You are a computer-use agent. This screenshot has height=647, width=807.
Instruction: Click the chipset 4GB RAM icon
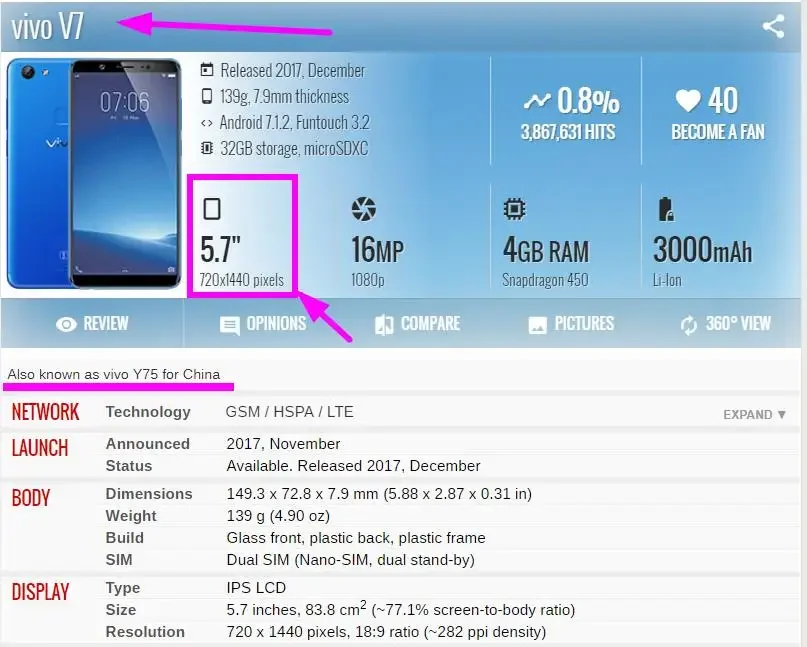coord(514,209)
